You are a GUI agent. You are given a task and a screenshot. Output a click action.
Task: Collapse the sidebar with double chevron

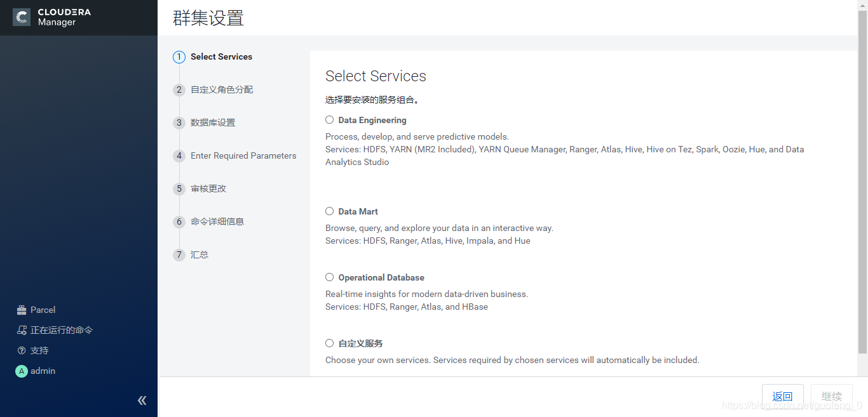(142, 400)
